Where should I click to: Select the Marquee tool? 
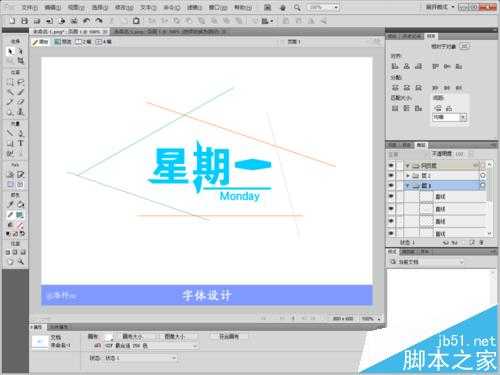[x=10, y=82]
